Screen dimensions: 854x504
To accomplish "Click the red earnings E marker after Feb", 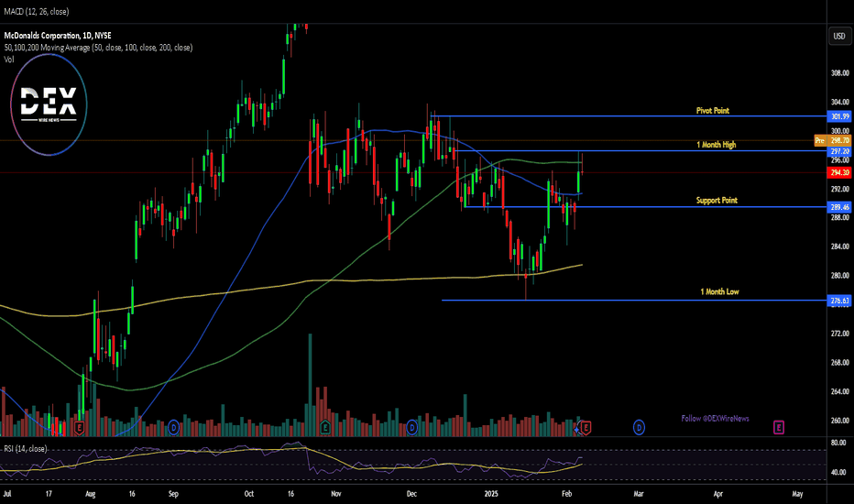I will pos(586,428).
